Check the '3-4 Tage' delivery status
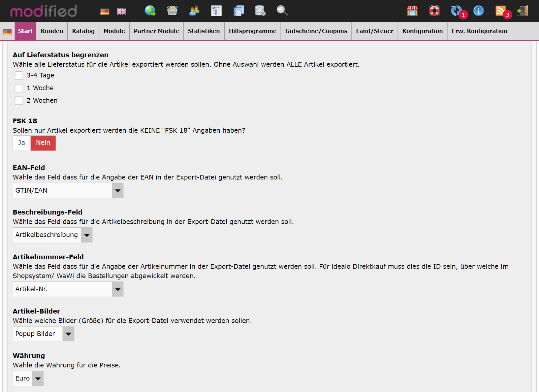The height and width of the screenshot is (392, 539). [x=19, y=75]
